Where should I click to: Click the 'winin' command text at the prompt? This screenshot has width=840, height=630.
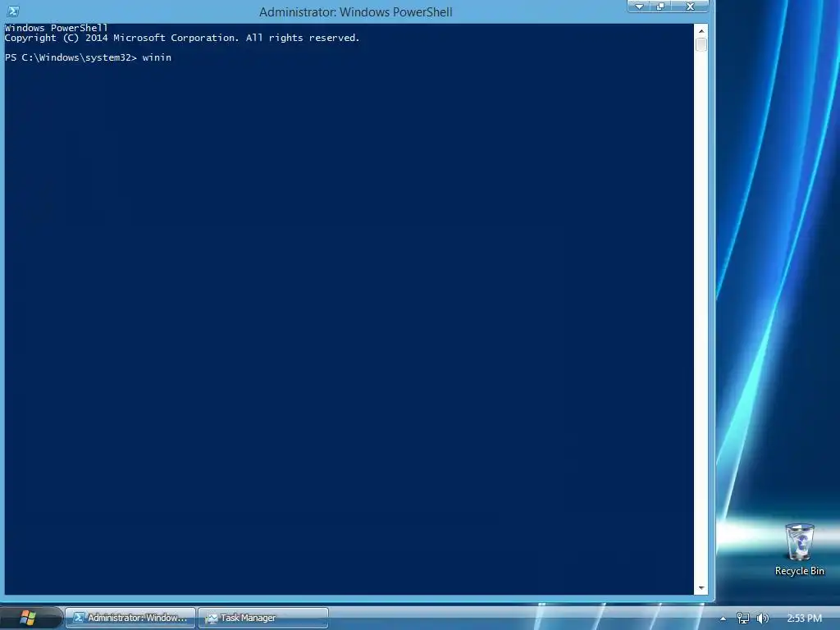[157, 57]
